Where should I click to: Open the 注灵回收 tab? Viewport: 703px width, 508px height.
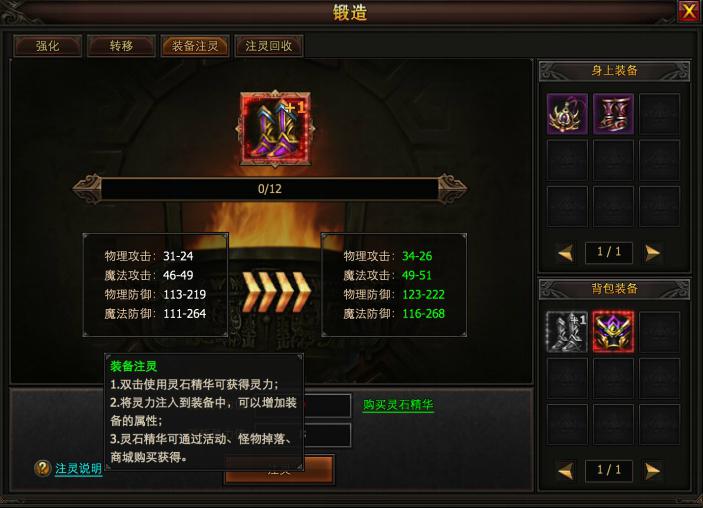point(269,46)
